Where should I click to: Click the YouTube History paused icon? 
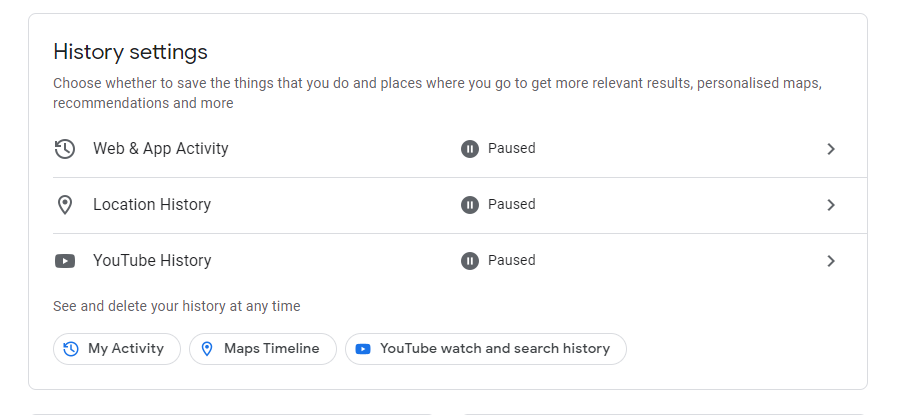pos(470,261)
